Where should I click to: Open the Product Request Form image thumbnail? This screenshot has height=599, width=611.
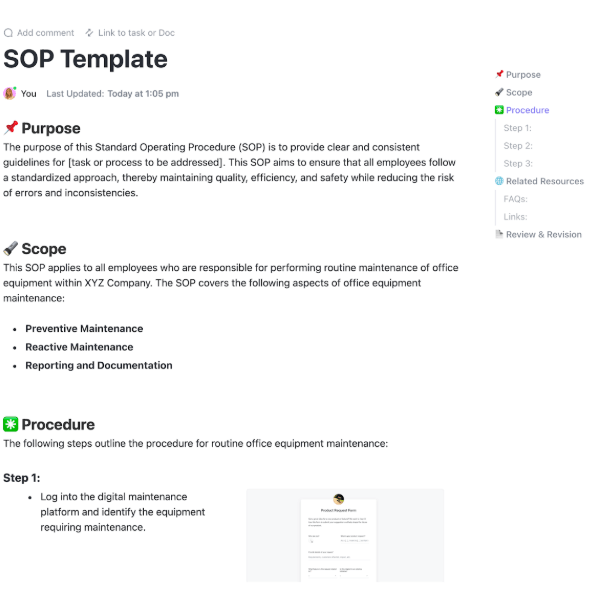pyautogui.click(x=344, y=535)
